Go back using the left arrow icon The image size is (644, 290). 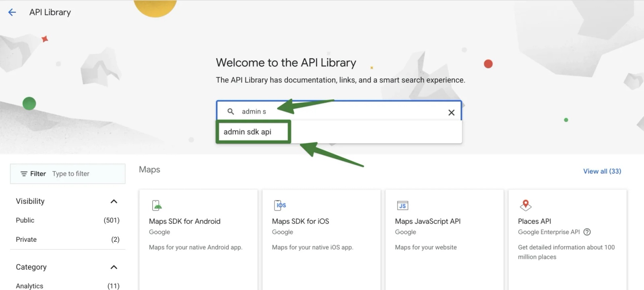pyautogui.click(x=12, y=12)
